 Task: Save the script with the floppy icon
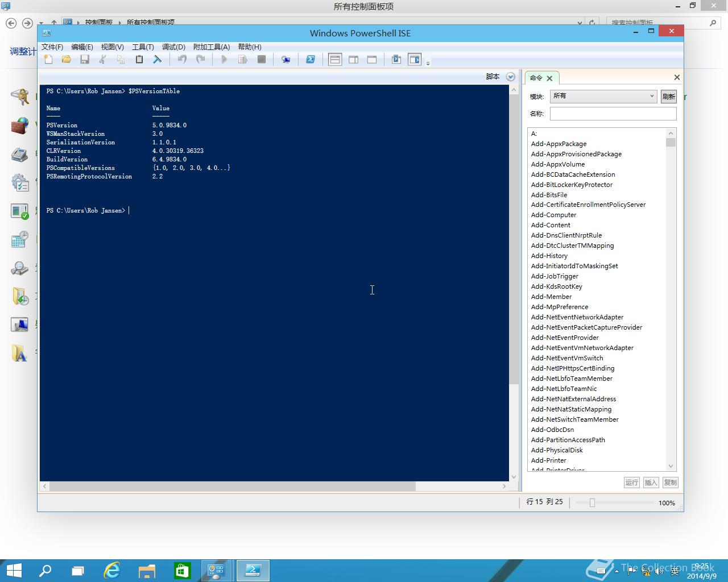85,59
